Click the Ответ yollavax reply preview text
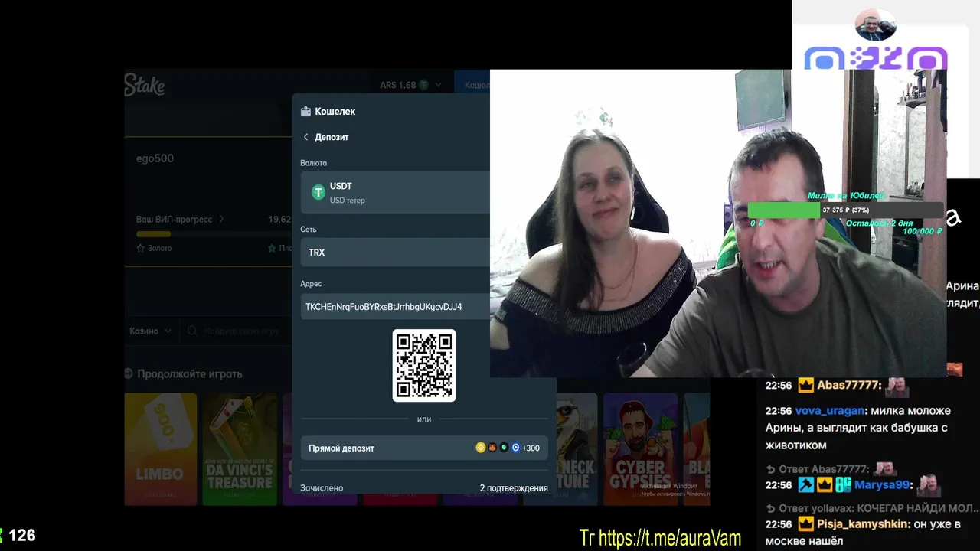 tap(878, 508)
